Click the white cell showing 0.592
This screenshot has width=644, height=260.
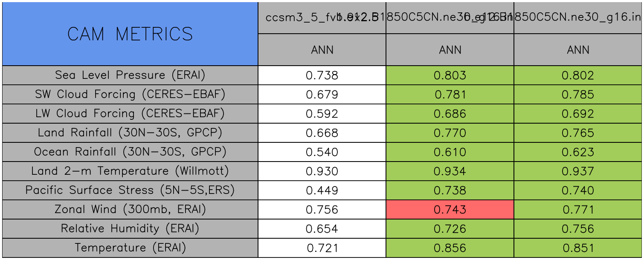tap(322, 114)
